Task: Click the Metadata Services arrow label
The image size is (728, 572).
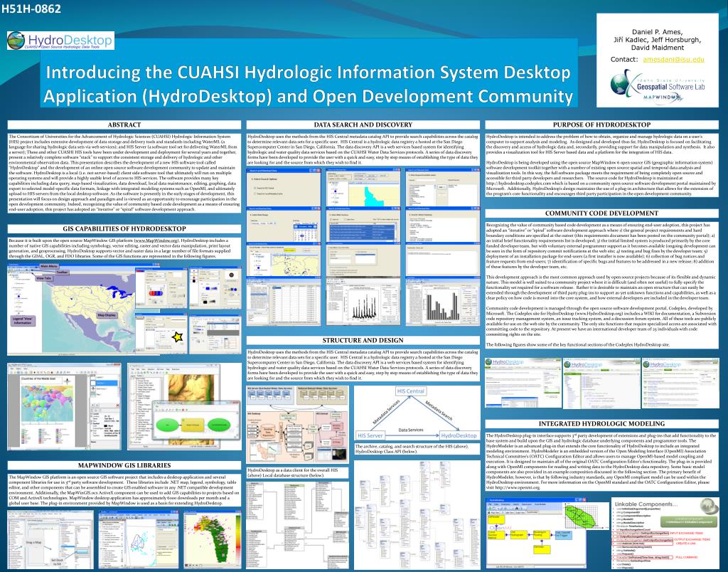Action: [386, 412]
